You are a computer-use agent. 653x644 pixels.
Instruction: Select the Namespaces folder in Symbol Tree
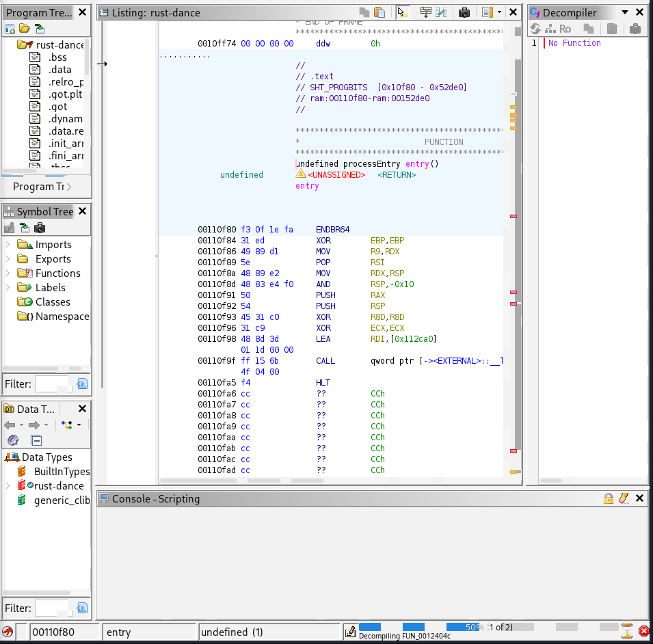62,317
